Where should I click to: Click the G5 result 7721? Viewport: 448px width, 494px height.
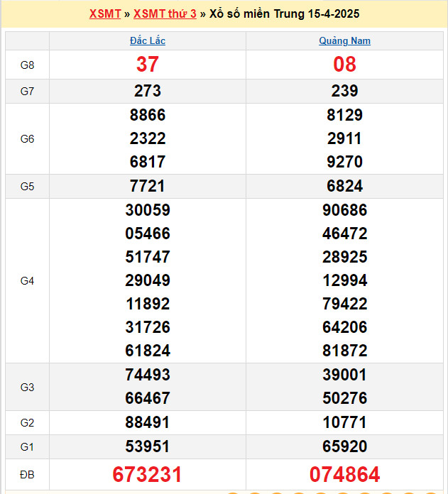148,186
